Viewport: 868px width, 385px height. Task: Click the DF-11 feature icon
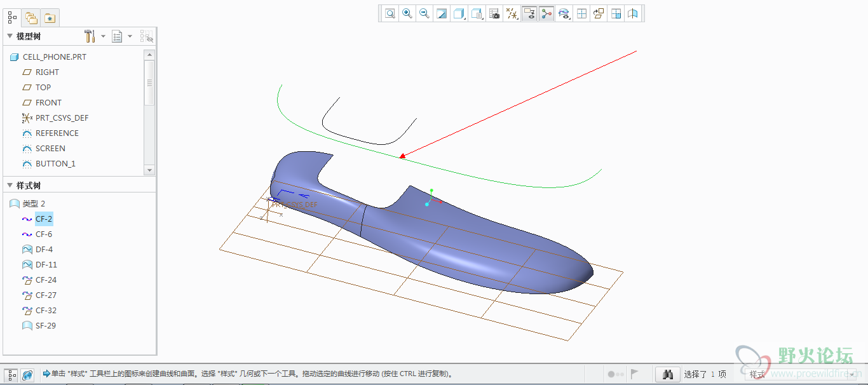tap(27, 264)
